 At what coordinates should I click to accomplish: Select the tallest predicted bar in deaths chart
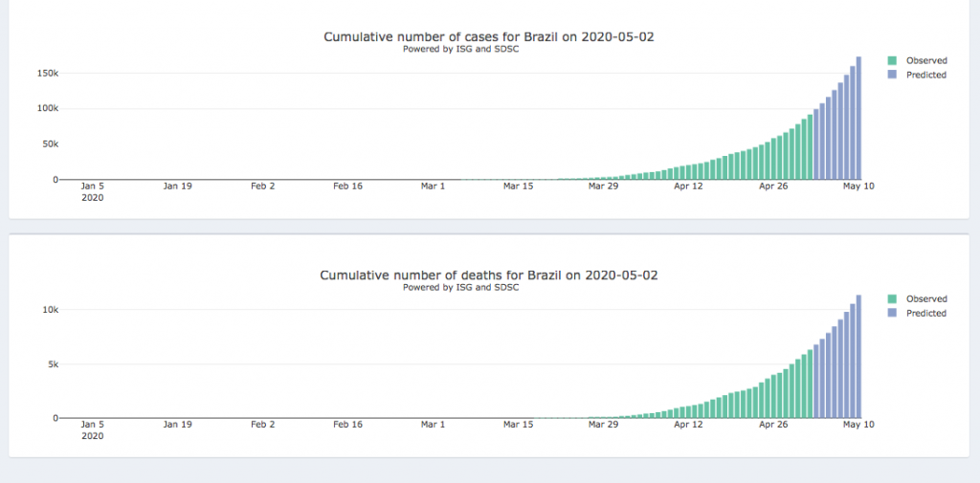(x=858, y=357)
